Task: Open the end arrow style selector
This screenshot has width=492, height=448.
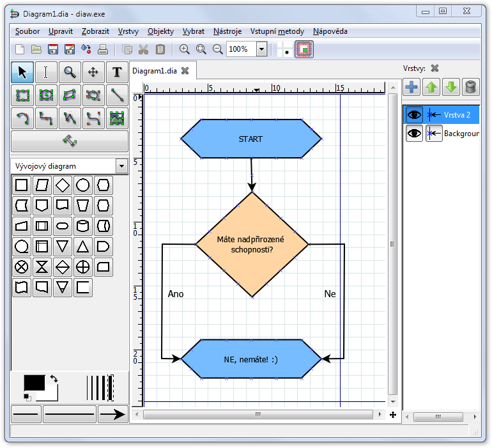Action: [x=112, y=415]
